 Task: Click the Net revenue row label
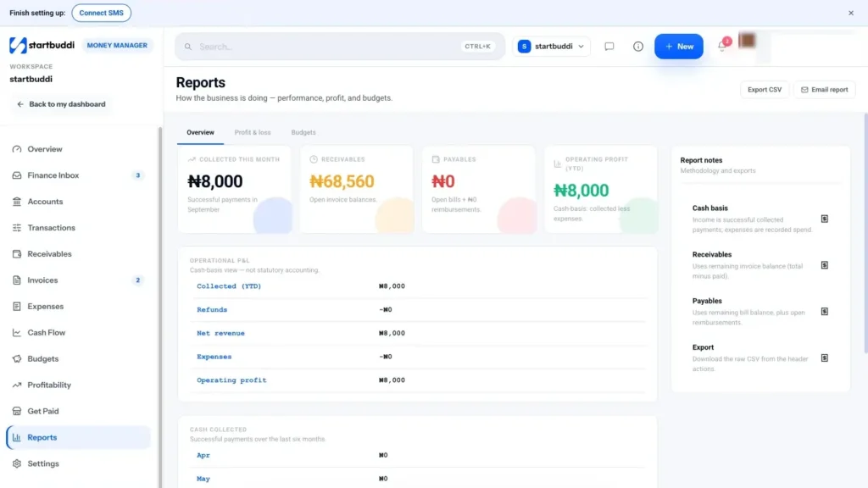coord(220,333)
